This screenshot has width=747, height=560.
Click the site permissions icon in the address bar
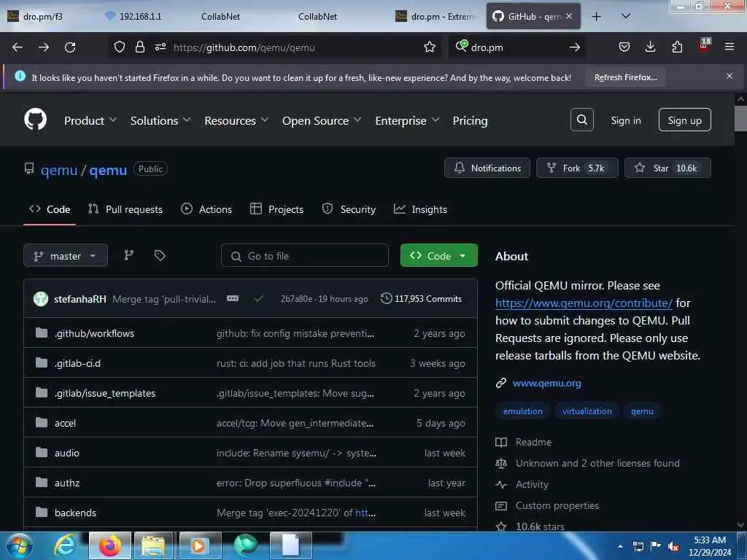pos(160,47)
